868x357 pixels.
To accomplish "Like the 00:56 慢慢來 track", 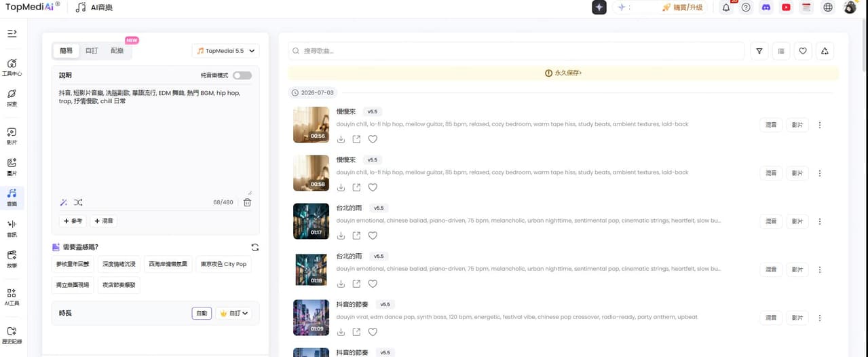I will (373, 139).
